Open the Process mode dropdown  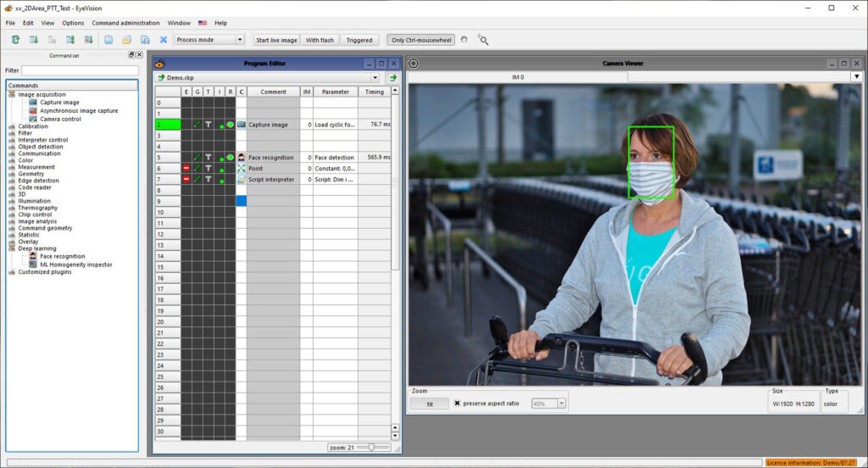click(x=209, y=40)
